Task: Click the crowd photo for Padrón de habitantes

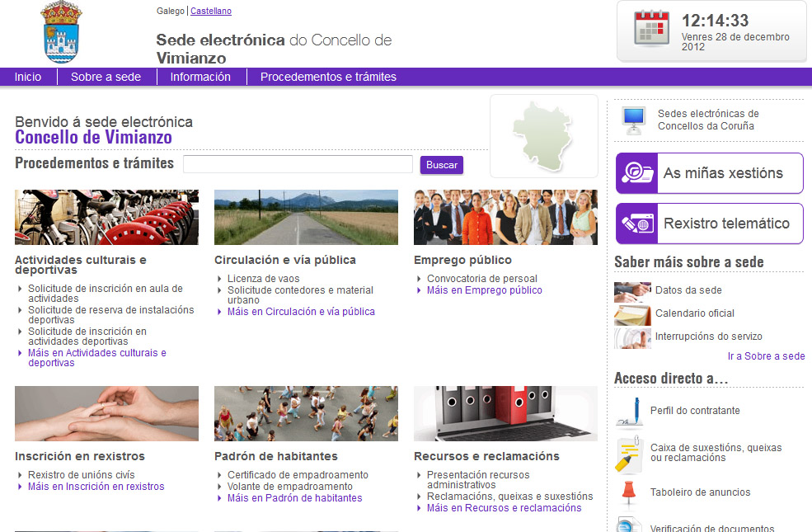Action: point(306,413)
